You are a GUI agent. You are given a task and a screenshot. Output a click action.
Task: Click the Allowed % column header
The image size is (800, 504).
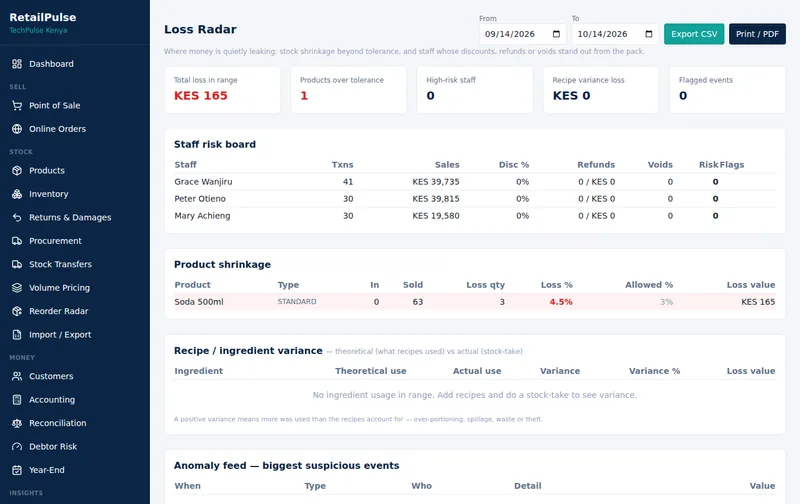(649, 285)
